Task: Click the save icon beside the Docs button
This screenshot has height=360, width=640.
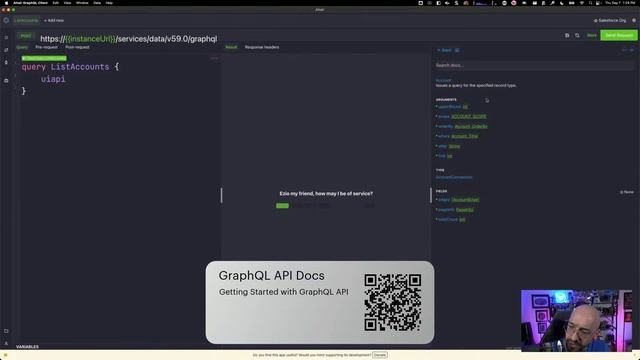Action: (x=567, y=36)
